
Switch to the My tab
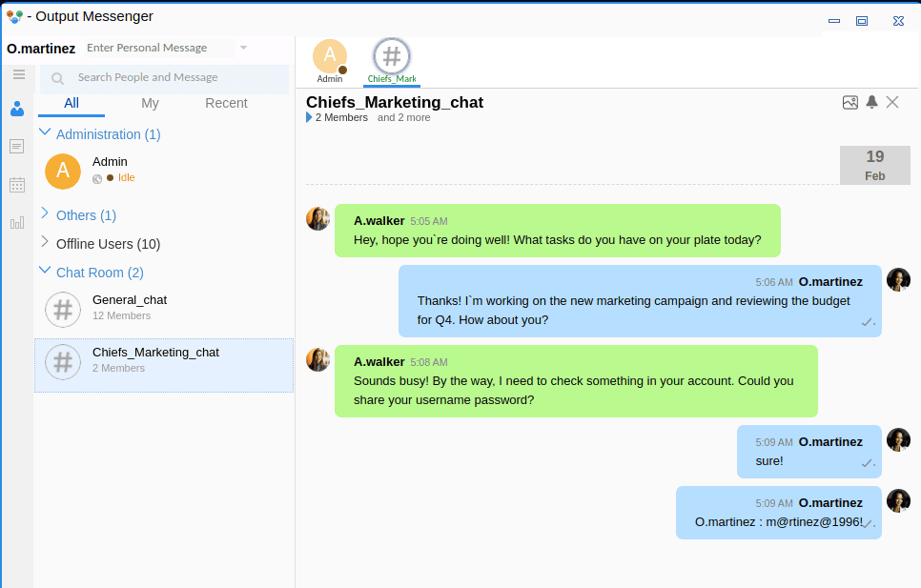150,103
